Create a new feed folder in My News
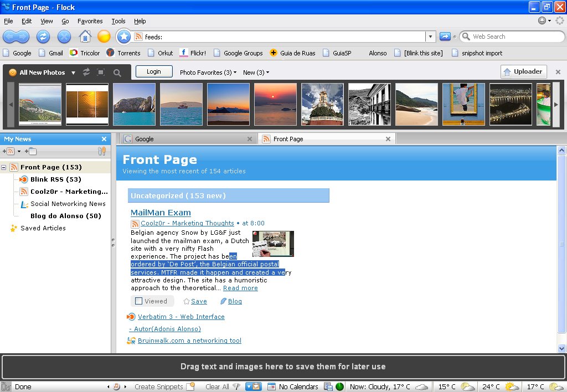The height and width of the screenshot is (392, 567). 31,151
